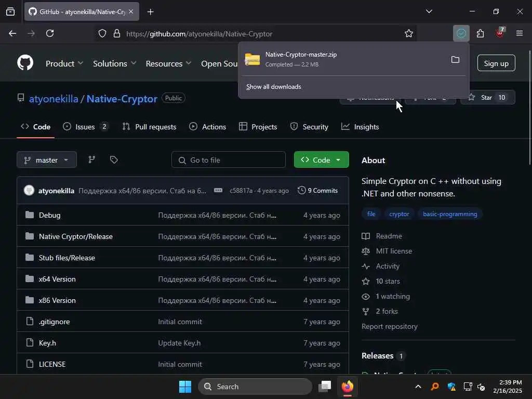Show downloaded file in folder
The height and width of the screenshot is (399, 532).
455,60
